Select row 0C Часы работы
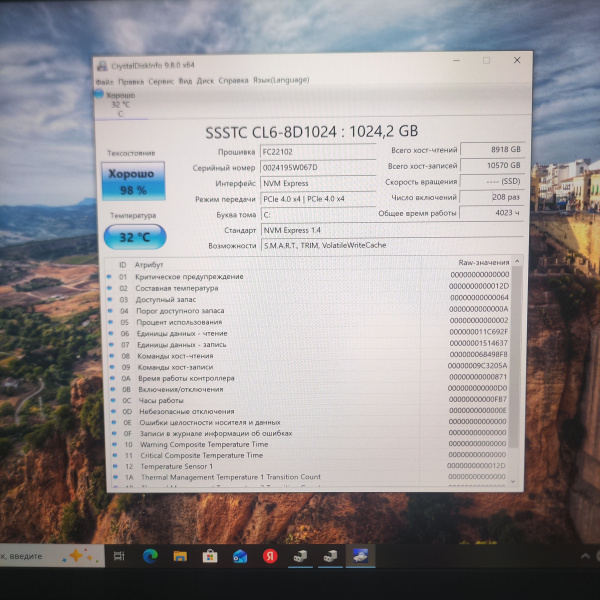This screenshot has width=600, height=600. [x=310, y=399]
